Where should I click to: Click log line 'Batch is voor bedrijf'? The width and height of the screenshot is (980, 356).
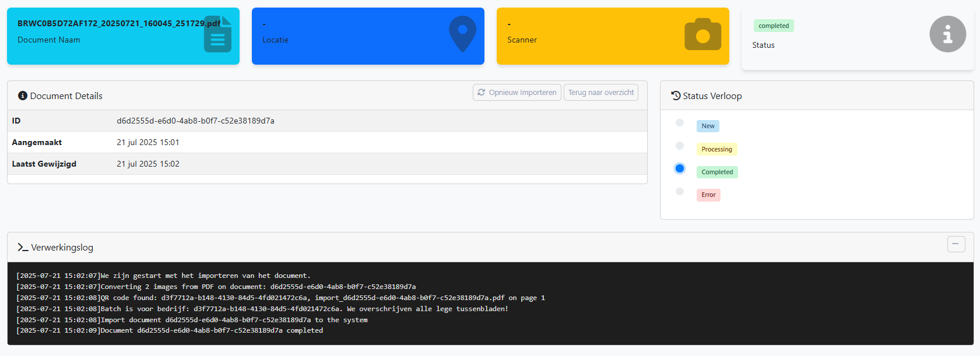click(x=262, y=309)
